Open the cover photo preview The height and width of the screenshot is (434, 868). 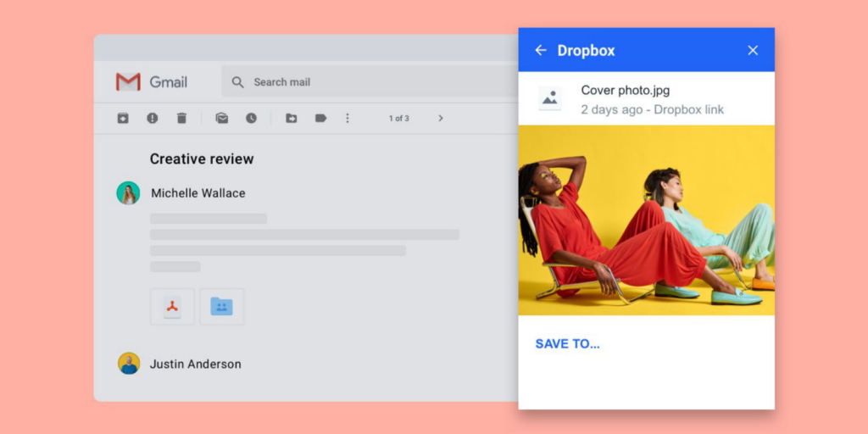tap(647, 220)
